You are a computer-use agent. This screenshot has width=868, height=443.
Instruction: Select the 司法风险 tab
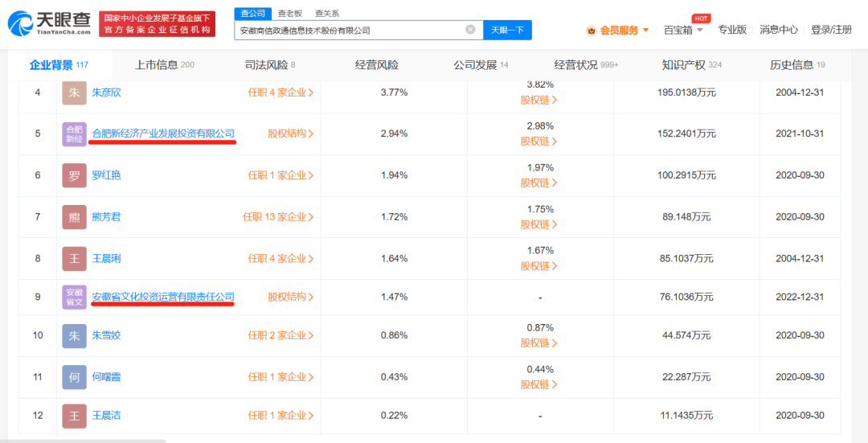coord(269,65)
